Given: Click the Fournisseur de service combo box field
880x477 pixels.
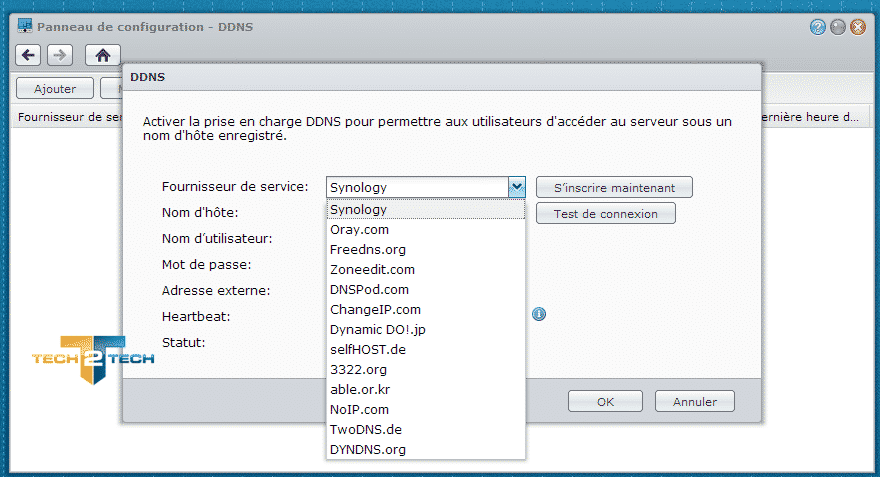Looking at the screenshot, I should [418, 187].
